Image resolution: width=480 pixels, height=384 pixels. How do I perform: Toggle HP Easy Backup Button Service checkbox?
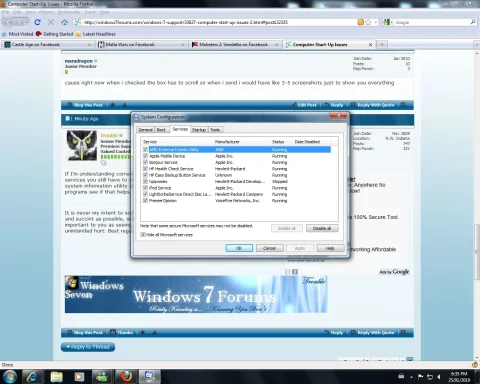pos(145,175)
